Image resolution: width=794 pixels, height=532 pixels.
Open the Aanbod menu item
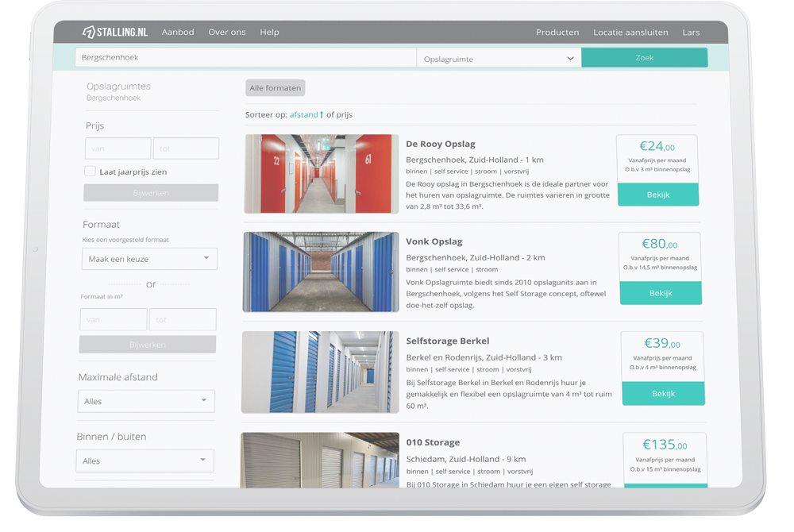click(178, 32)
